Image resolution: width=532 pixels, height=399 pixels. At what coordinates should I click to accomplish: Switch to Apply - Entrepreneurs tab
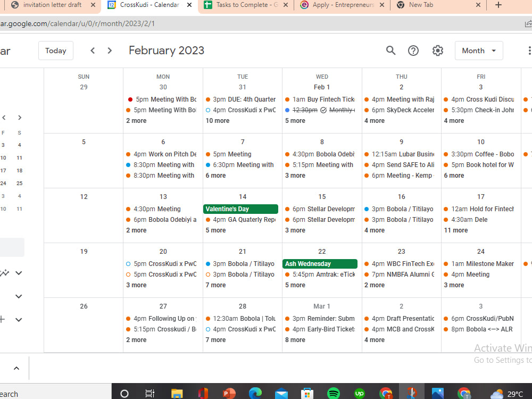(343, 5)
